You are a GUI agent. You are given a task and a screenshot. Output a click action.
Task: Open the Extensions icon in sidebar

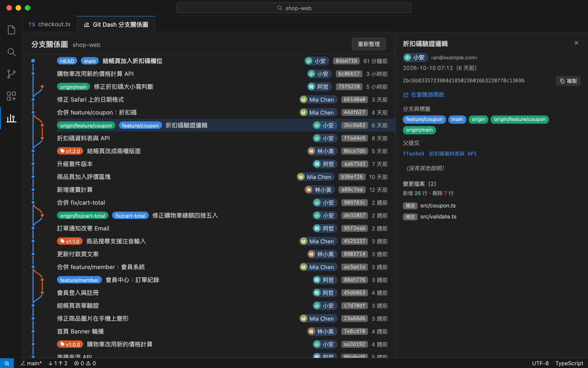(x=11, y=96)
